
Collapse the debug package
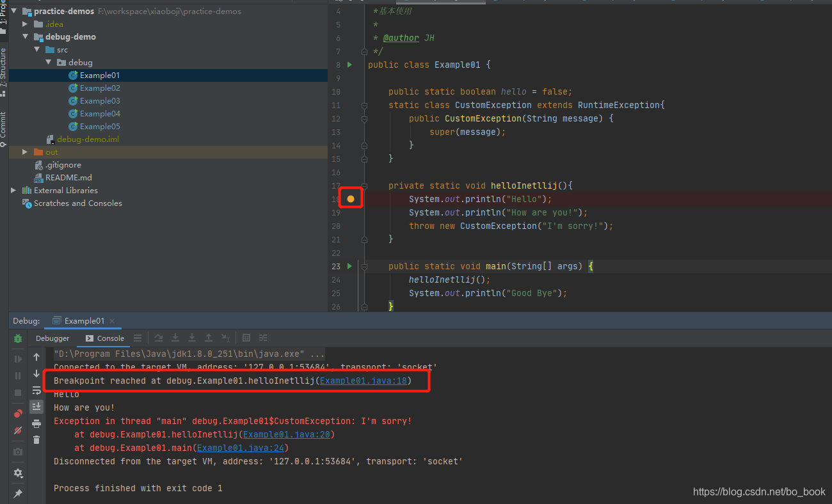49,63
